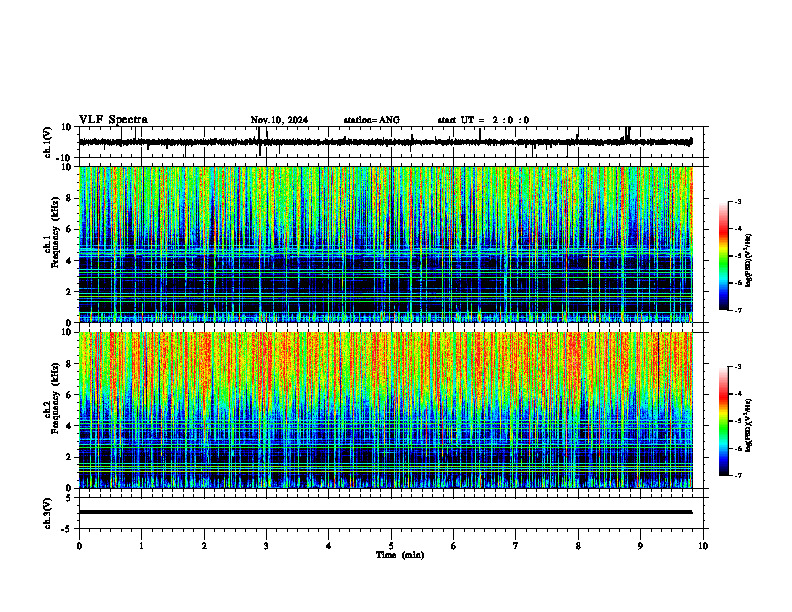
Task: Click the "VLF Spectra" plot title
Action: tap(113, 120)
